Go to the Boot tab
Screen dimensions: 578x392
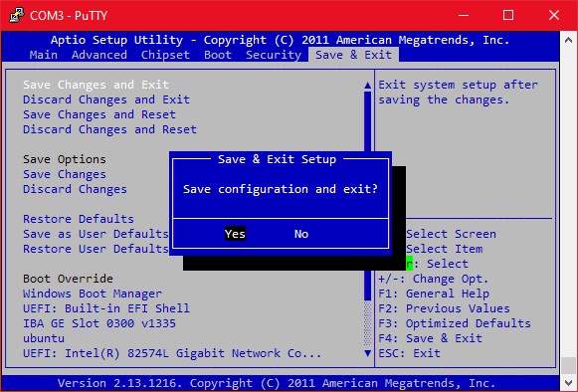point(218,55)
